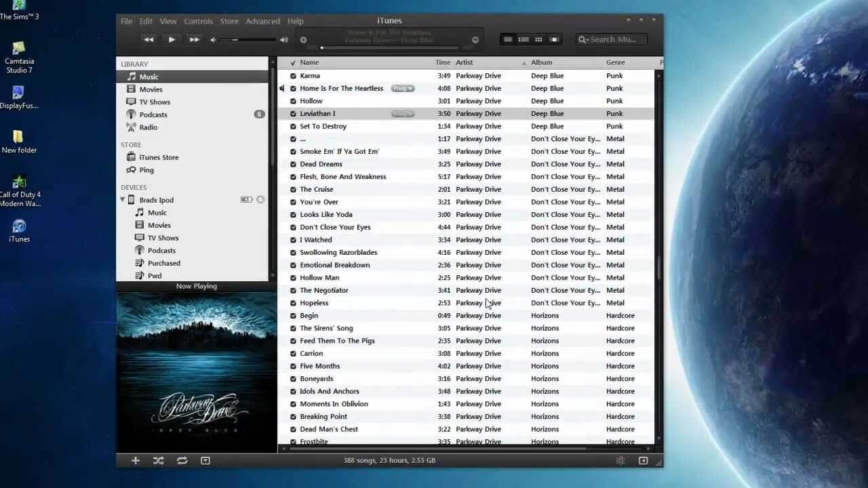Uncheck the Karma song checkbox
The width and height of the screenshot is (868, 488).
293,76
